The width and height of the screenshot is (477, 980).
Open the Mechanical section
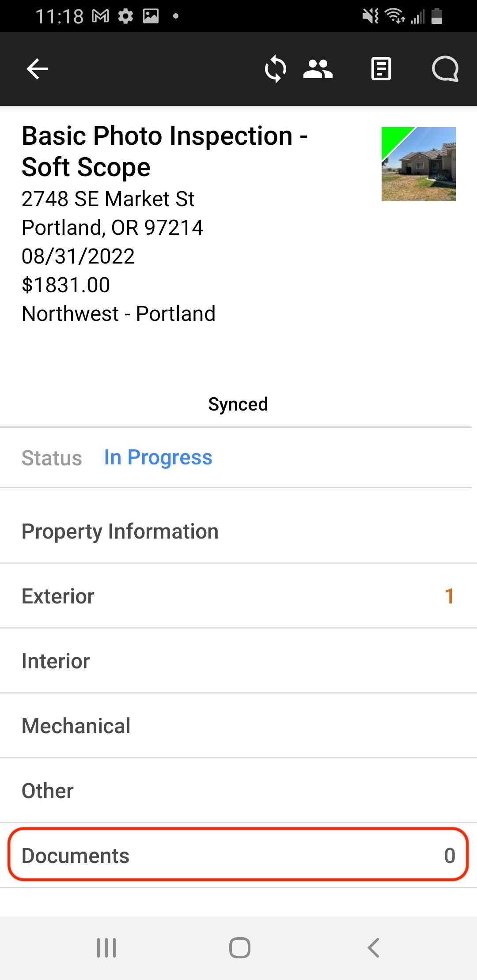pos(238,726)
